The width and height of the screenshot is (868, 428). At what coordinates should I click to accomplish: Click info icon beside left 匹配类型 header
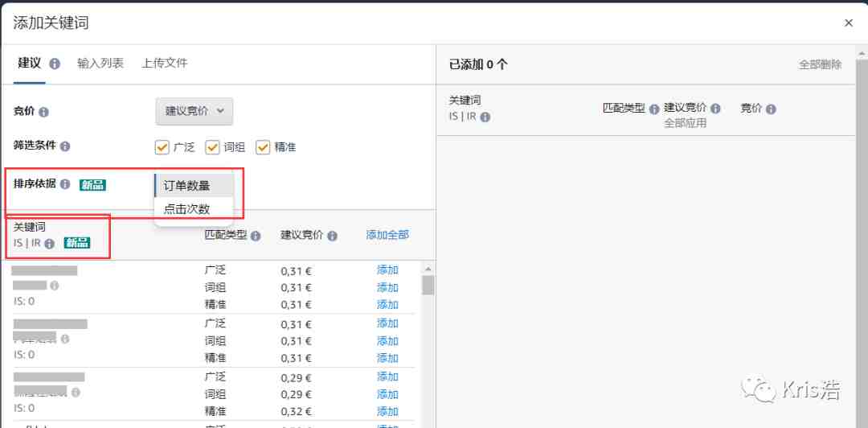(x=256, y=237)
